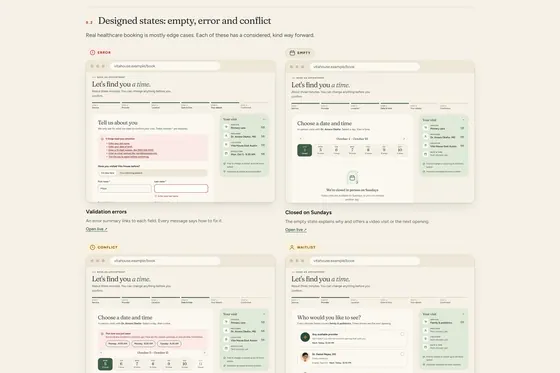Select Dr. Daniel's radio button in Waitlist preview

click(402, 354)
